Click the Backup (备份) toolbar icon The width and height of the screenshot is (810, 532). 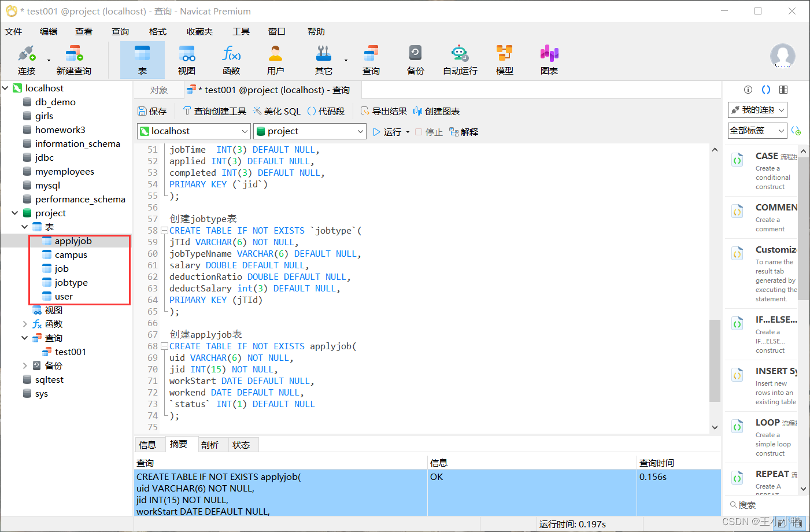click(415, 60)
